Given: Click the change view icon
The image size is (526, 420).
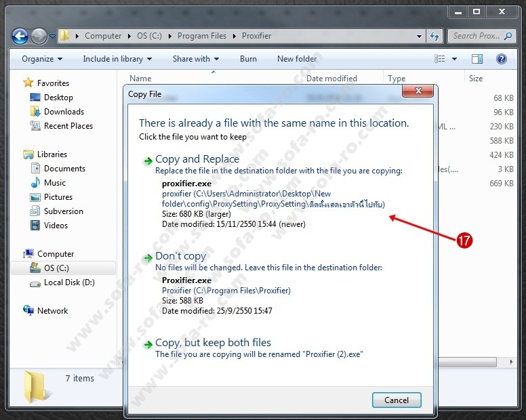Looking at the screenshot, I should [439, 59].
